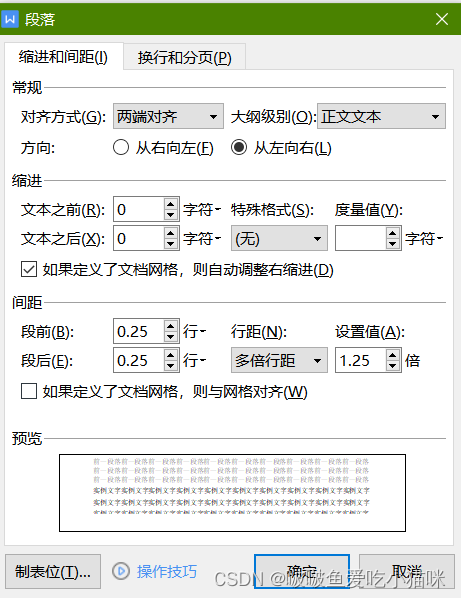461x598 pixels.
Task: Increase 设置值 with up arrow
Action: click(393, 354)
